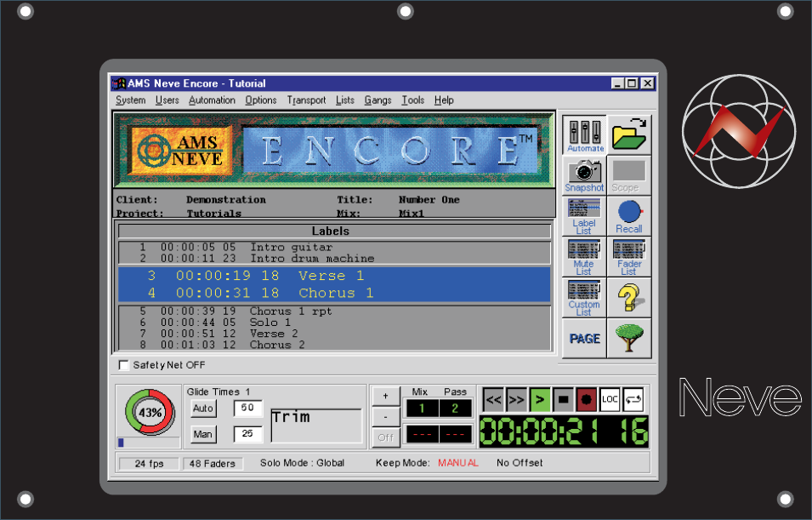Click the Auto glide time button
The height and width of the screenshot is (520, 812).
203,408
